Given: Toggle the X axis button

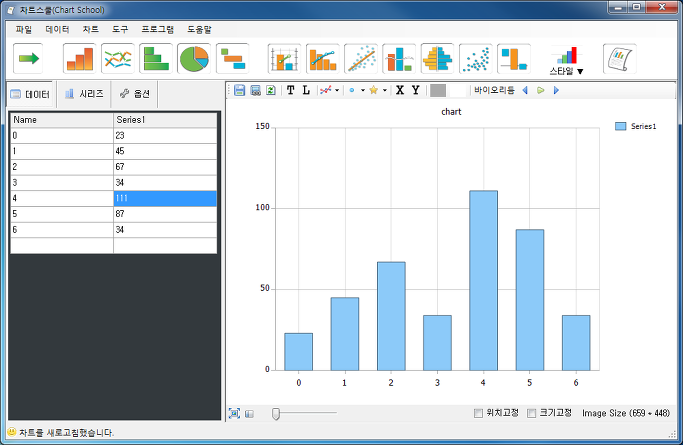Looking at the screenshot, I should (x=400, y=90).
